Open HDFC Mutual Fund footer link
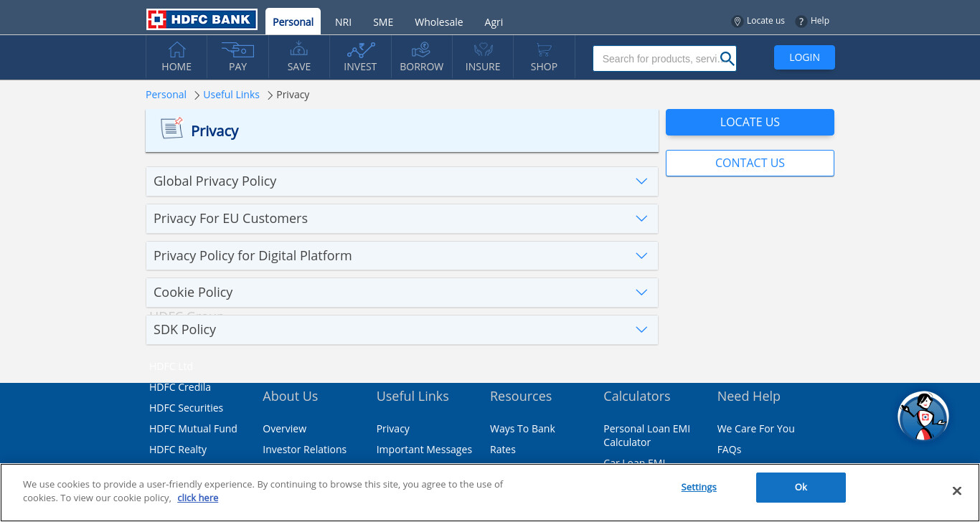Viewport: 980px width, 522px height. [193, 429]
